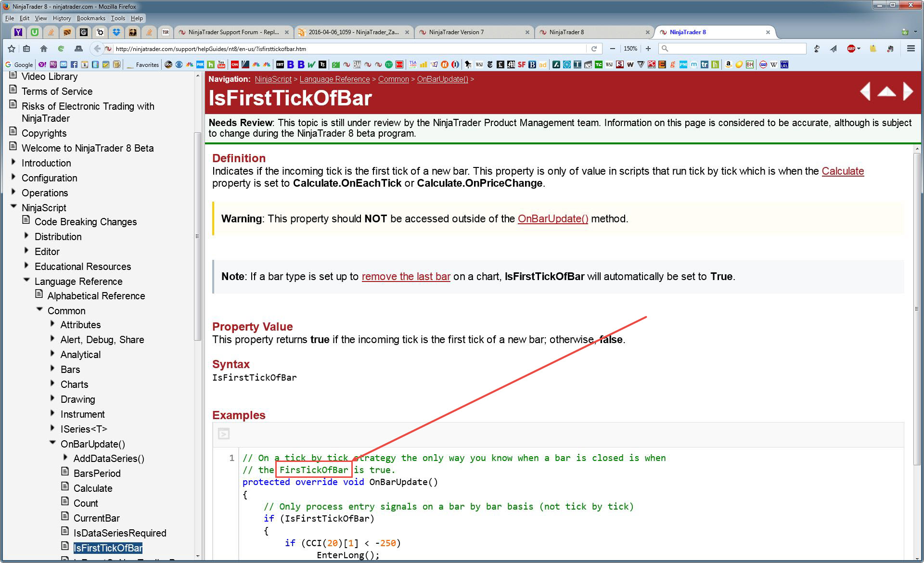The width and height of the screenshot is (924, 563).
Task: Open the Calculate hyperlink in Definition
Action: pos(842,171)
